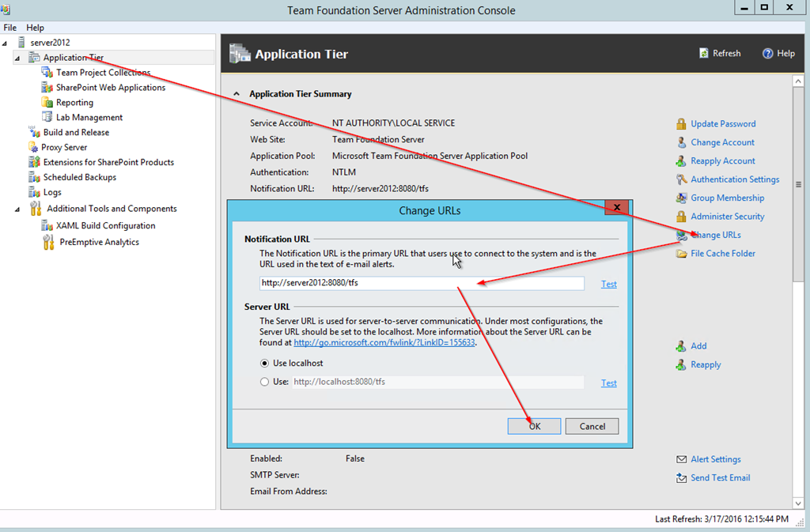810x532 pixels.
Task: Collapse the Application Tier Summary section
Action: tap(235, 94)
